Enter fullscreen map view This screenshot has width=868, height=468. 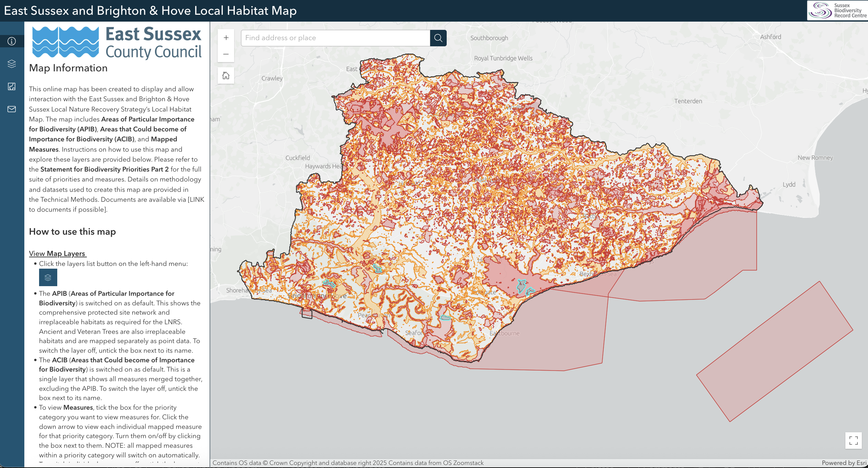[x=854, y=440]
